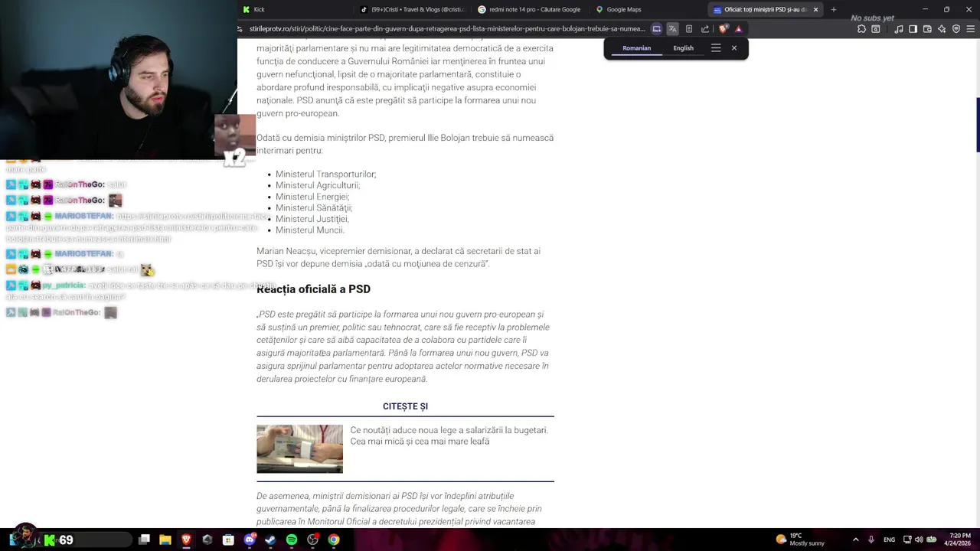
Task: Switch to the Kick browser tab
Action: [296, 9]
